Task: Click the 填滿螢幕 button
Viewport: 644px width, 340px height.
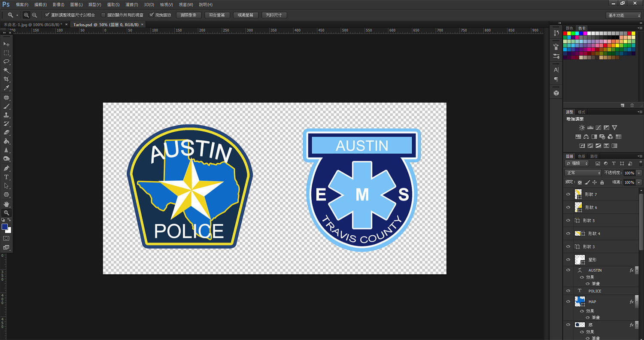Action: (246, 15)
